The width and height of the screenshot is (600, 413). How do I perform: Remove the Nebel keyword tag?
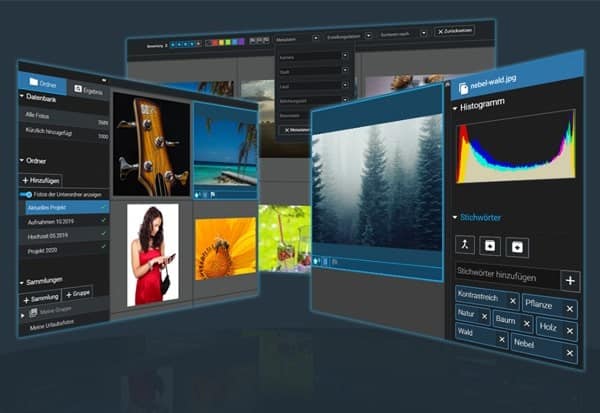569,353
